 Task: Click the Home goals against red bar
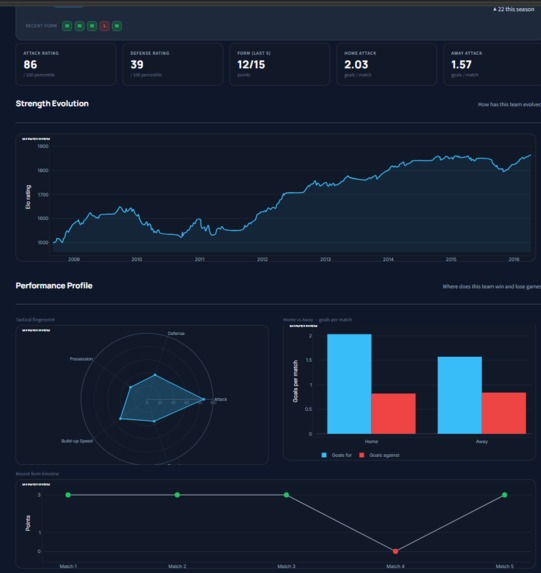[x=394, y=414]
